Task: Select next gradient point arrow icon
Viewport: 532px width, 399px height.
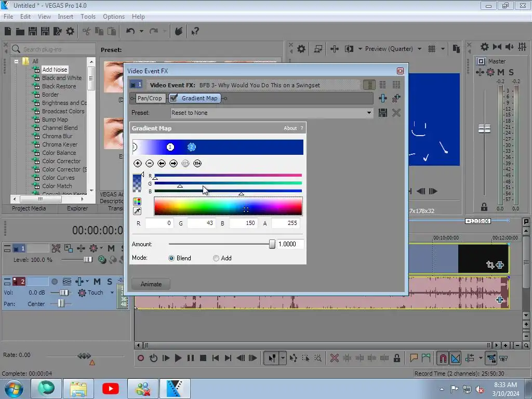Action: pyautogui.click(x=174, y=164)
